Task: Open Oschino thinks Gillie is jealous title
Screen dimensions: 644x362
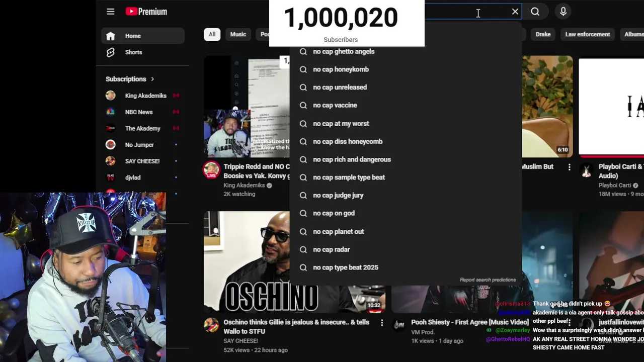Action: coord(296,327)
